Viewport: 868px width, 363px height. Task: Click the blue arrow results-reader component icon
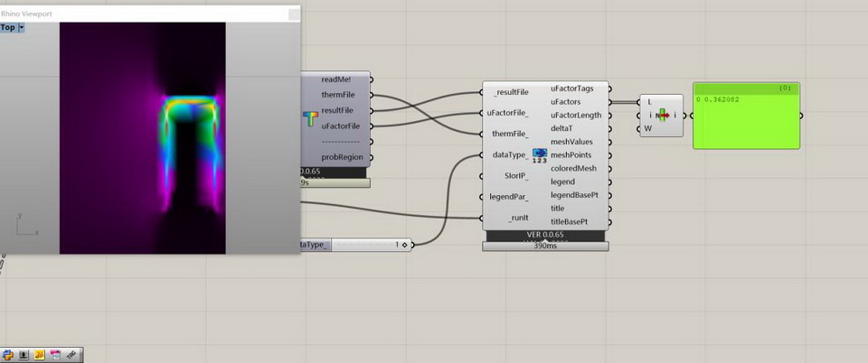540,154
